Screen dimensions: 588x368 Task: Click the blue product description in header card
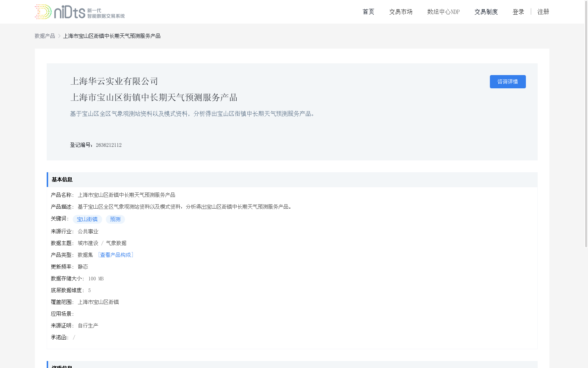coord(193,114)
